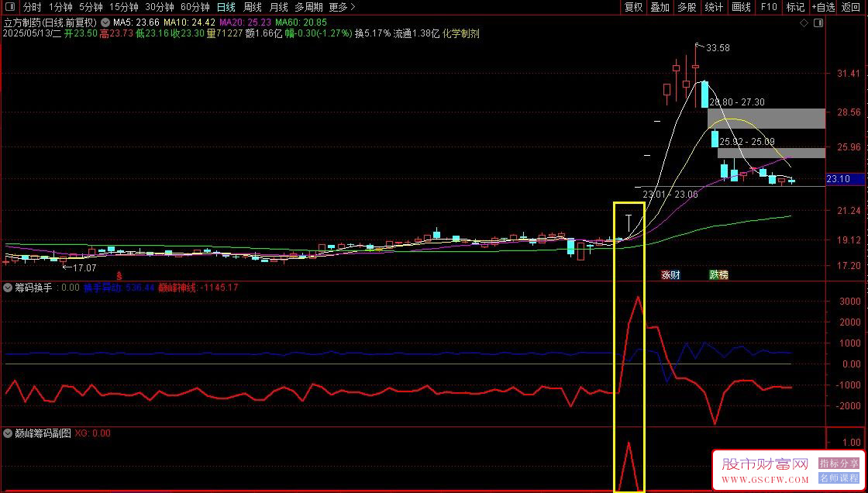Click the 31.41 price axis value
The width and height of the screenshot is (868, 493).
848,74
